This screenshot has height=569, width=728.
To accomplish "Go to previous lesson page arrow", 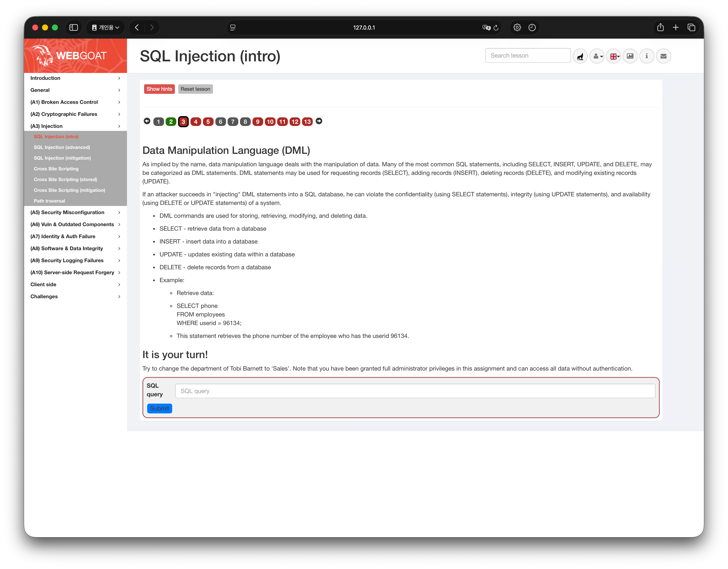I will [147, 121].
